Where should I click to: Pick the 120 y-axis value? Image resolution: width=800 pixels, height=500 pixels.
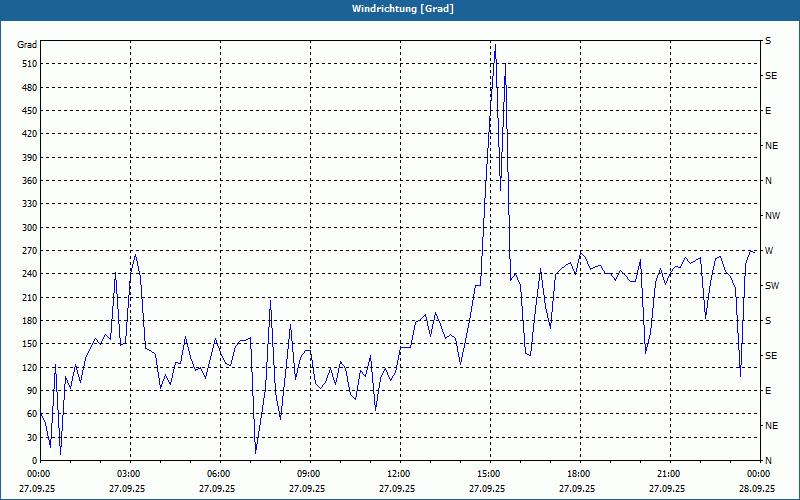coord(29,367)
